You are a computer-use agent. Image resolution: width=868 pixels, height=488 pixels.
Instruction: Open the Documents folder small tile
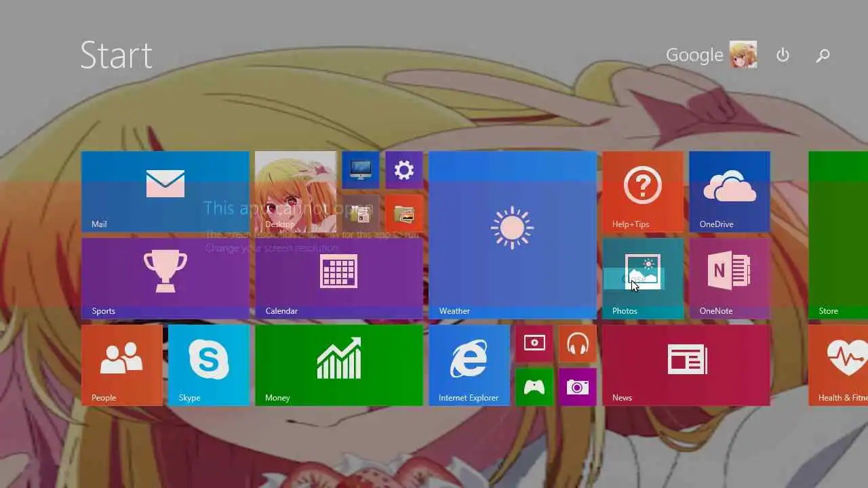[x=360, y=213]
